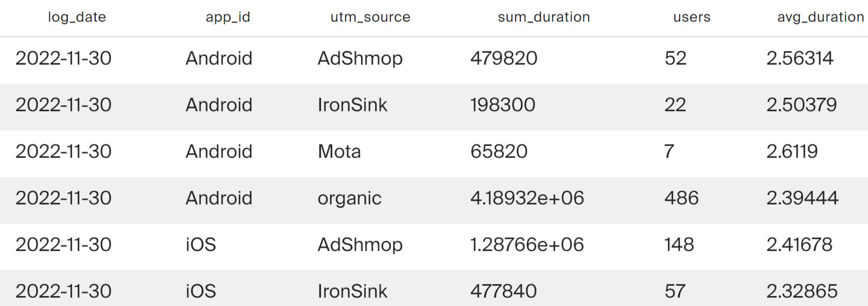Click the log_date column header

77,17
